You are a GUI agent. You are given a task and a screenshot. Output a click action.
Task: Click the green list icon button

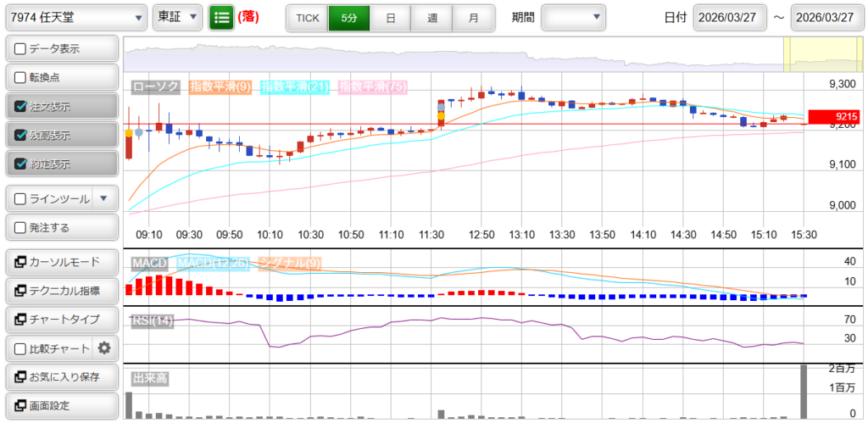(x=221, y=17)
